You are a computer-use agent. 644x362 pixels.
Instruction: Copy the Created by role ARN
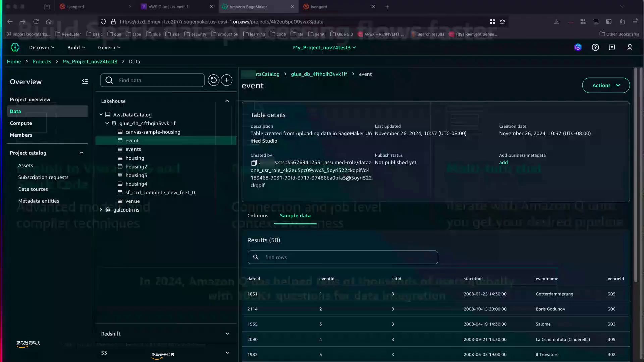point(254,163)
